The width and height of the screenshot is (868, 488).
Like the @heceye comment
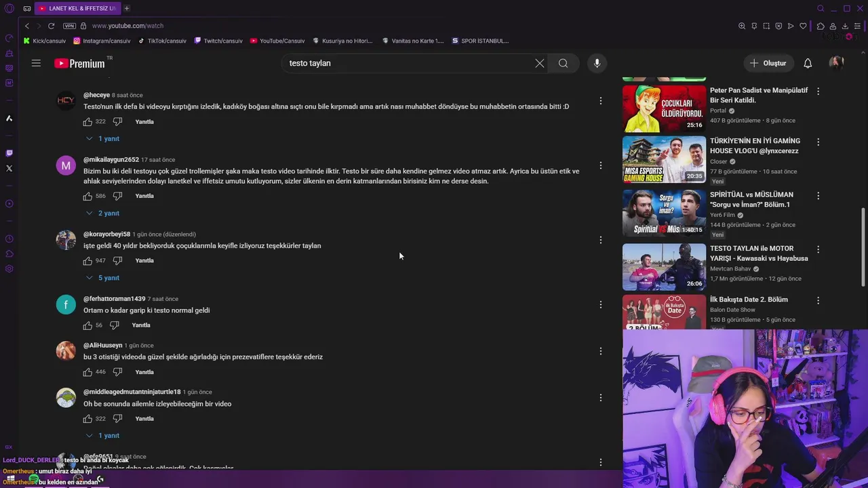point(87,121)
